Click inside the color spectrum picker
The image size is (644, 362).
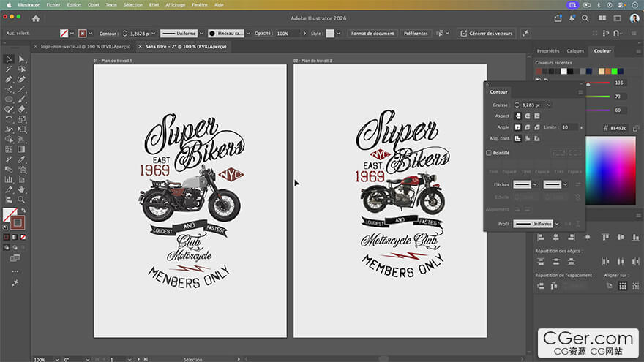pyautogui.click(x=610, y=170)
